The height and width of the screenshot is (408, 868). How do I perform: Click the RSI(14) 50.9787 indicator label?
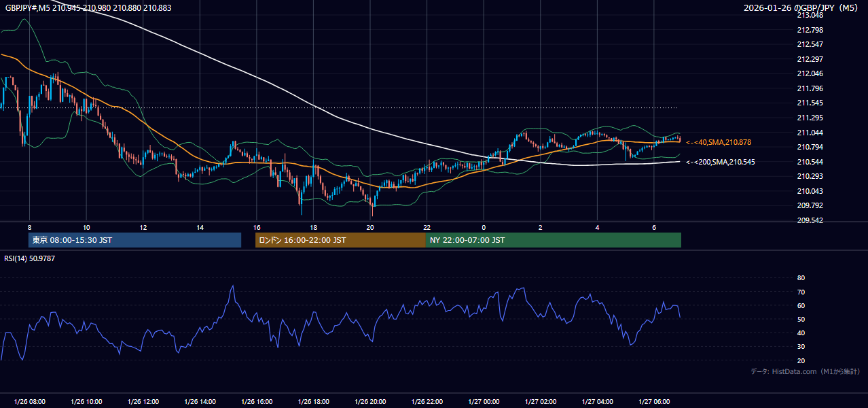[x=30, y=258]
